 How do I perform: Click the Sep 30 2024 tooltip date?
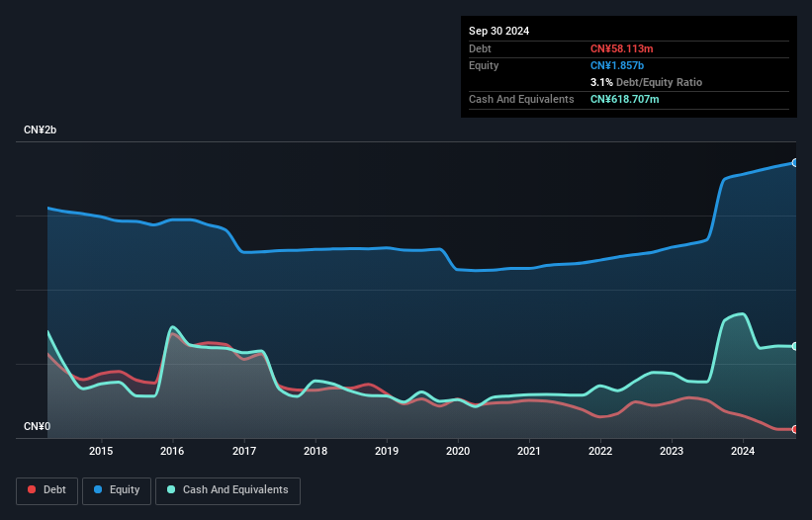point(498,31)
